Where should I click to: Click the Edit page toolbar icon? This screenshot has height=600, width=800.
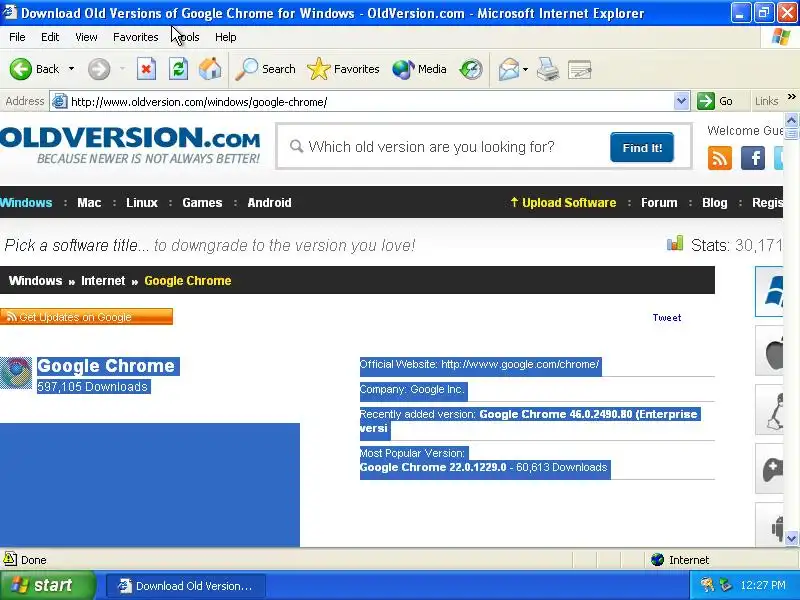(579, 69)
